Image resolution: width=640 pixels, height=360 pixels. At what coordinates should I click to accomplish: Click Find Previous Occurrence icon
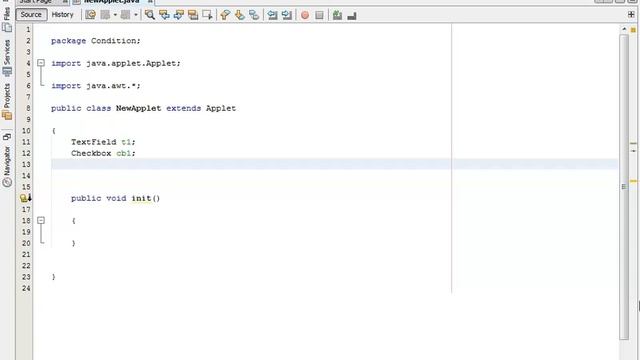pyautogui.click(x=164, y=15)
